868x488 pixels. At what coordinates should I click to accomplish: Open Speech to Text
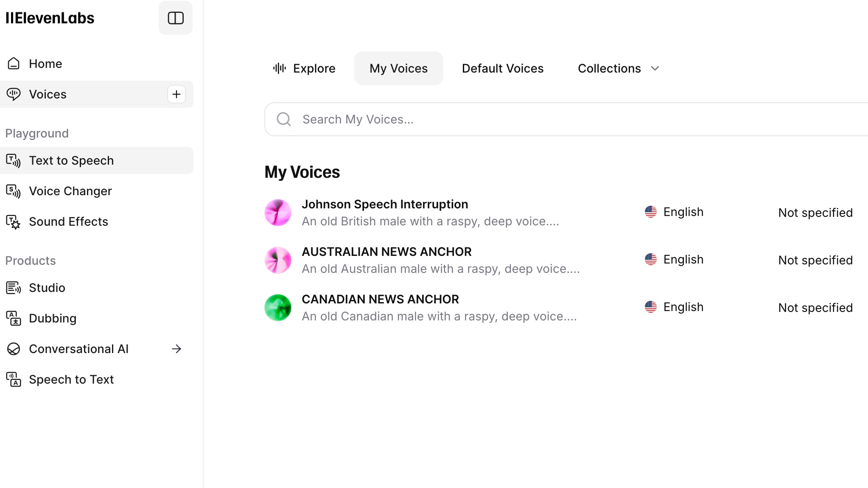71,379
